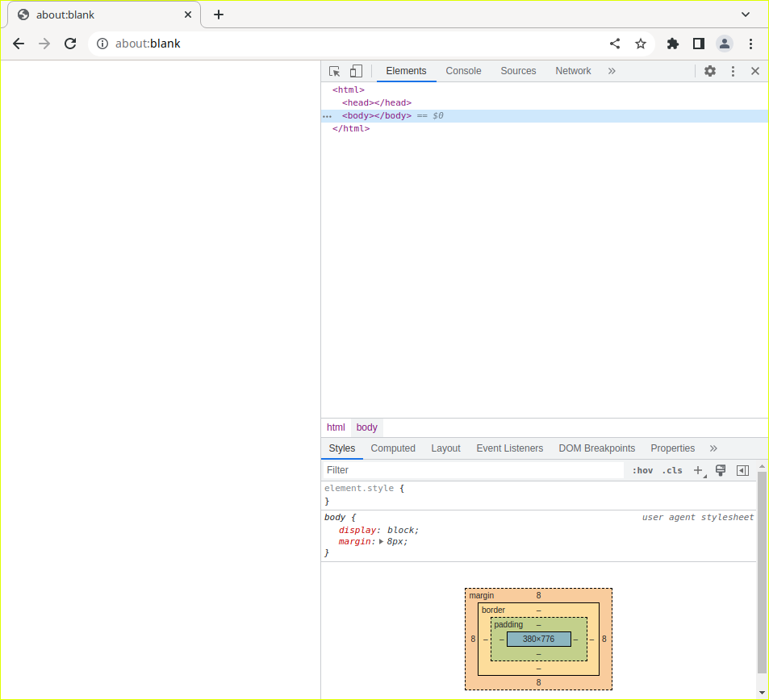View site information icon in address bar
769x700 pixels.
[x=102, y=44]
